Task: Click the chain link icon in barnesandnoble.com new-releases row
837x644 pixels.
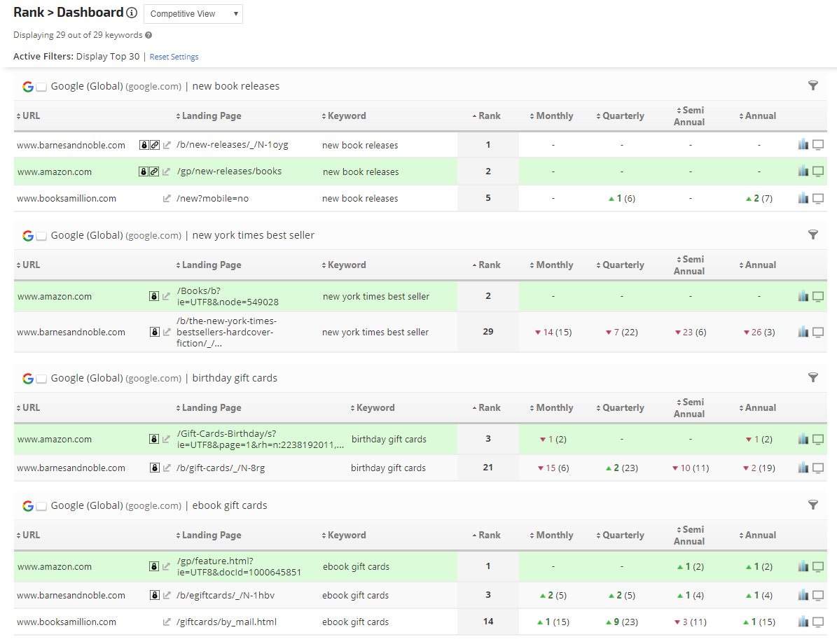Action: click(x=153, y=146)
